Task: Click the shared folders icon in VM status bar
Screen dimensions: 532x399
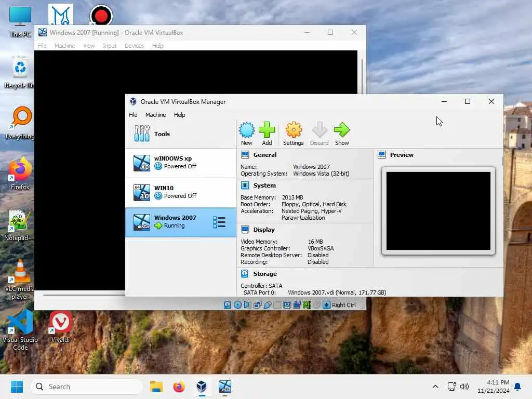Action: pos(277,304)
